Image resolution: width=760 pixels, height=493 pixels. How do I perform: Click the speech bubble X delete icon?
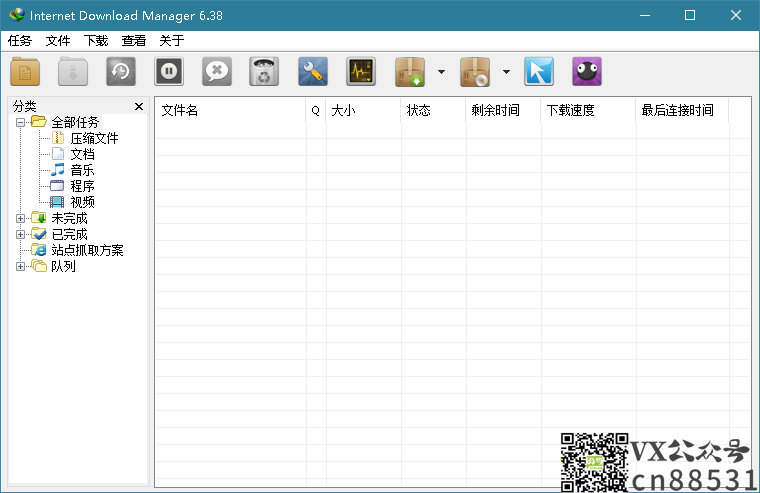tap(217, 72)
